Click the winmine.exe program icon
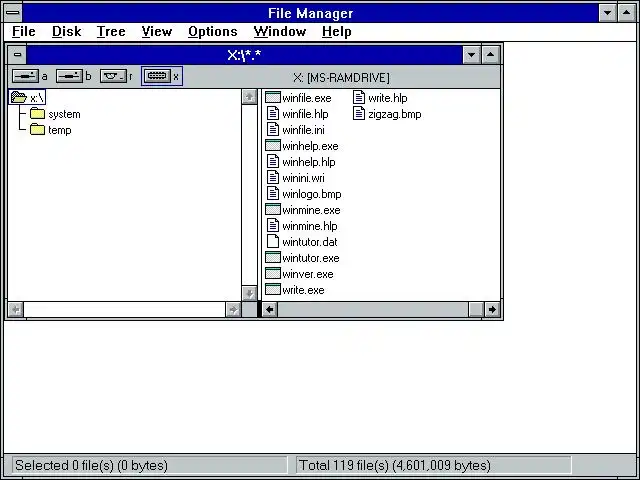Viewport: 640px width, 480px height. coord(273,210)
